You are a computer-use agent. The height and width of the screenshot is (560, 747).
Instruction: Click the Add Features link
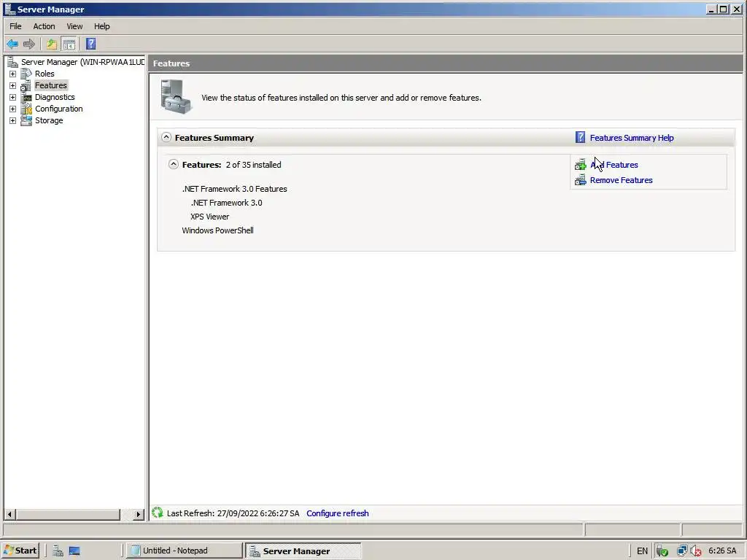coord(614,165)
